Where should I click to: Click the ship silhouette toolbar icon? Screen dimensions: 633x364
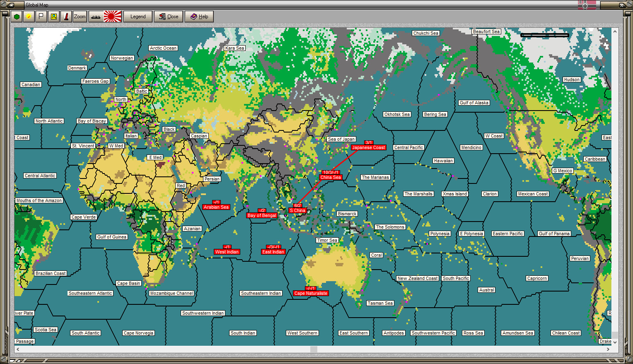click(x=96, y=17)
